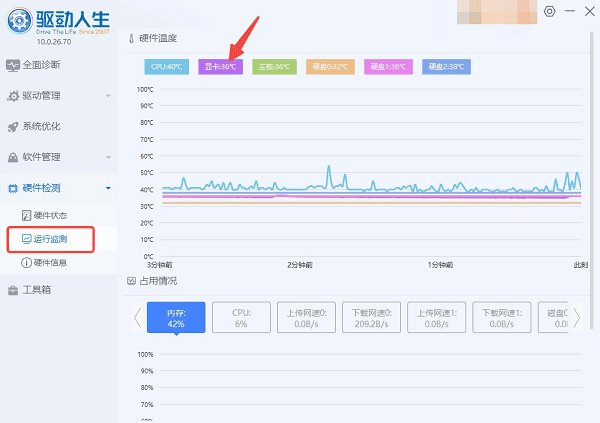Viewport: 600px width, 423px height.
Task: Click the 占用情况 section heading
Action: pos(158,281)
